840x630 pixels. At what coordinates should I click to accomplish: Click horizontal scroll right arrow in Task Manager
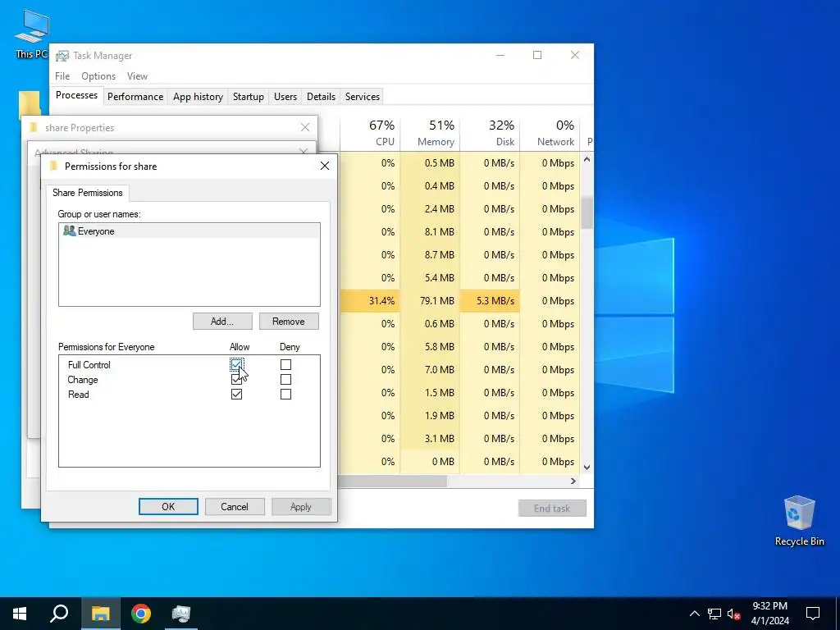pyautogui.click(x=573, y=481)
